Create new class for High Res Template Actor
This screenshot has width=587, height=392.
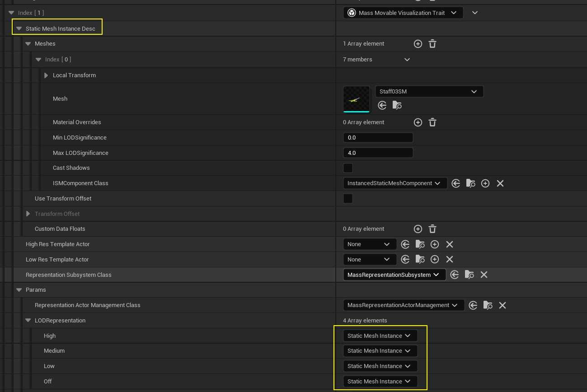click(435, 244)
